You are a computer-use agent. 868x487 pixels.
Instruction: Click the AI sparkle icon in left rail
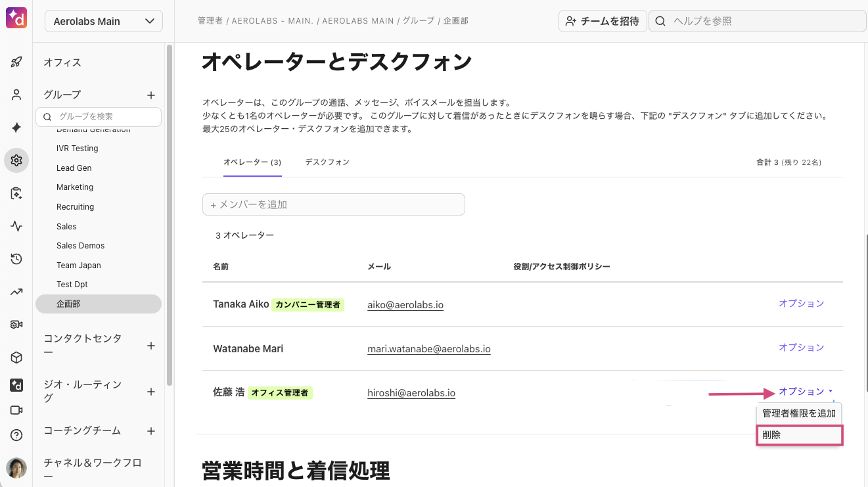pos(16,128)
